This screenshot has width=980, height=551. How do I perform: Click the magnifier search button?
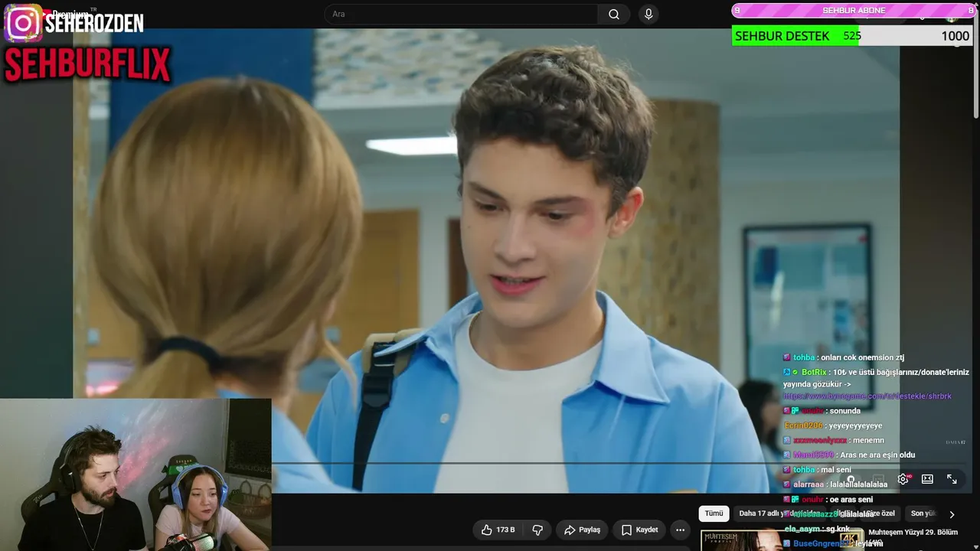(x=614, y=14)
